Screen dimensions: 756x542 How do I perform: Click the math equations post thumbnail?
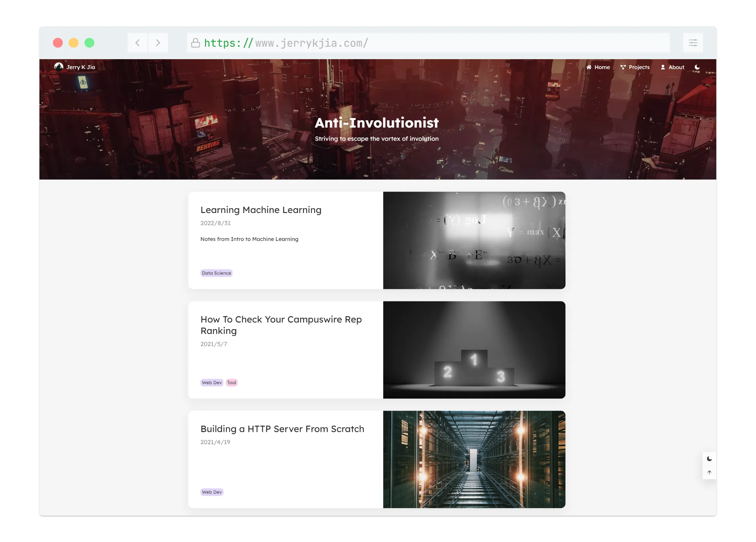[474, 240]
